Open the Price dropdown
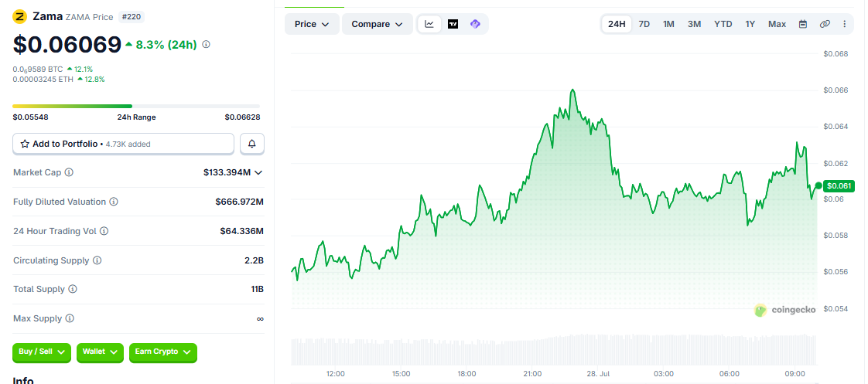Image resolution: width=868 pixels, height=384 pixels. pyautogui.click(x=313, y=24)
